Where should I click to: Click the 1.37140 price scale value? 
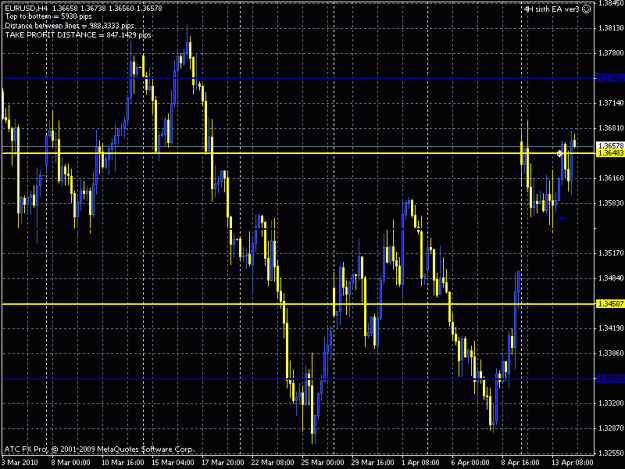[610, 103]
